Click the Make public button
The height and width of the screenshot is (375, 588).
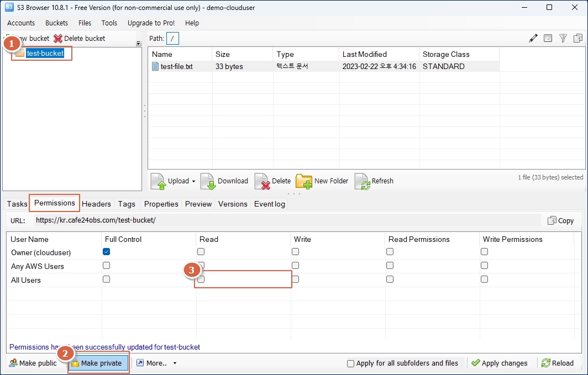pyautogui.click(x=33, y=363)
